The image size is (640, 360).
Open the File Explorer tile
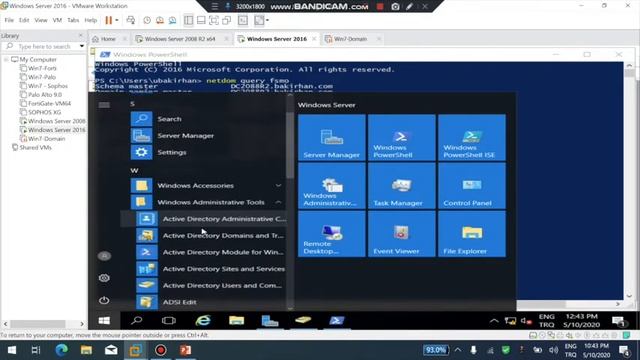[x=472, y=234]
